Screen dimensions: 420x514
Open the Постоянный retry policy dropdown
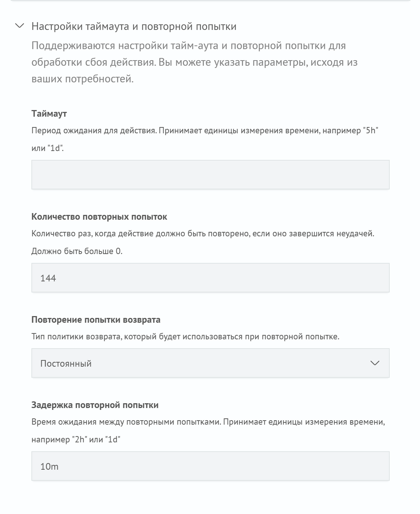[x=211, y=363]
